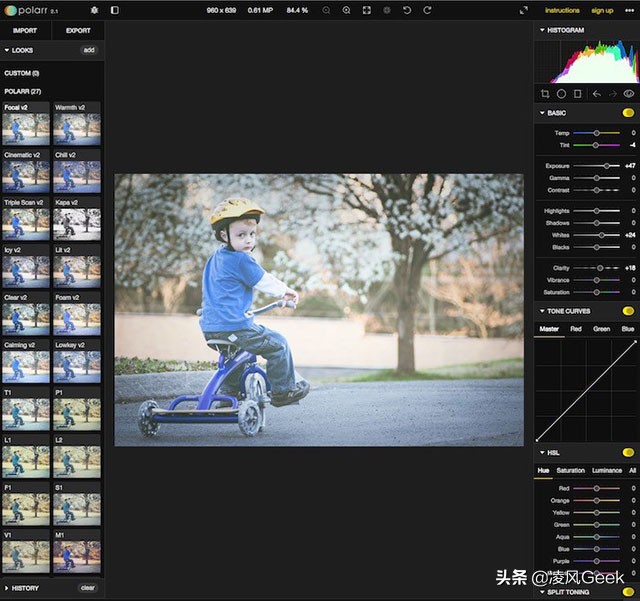
Task: Select the crop tool icon
Action: click(545, 94)
